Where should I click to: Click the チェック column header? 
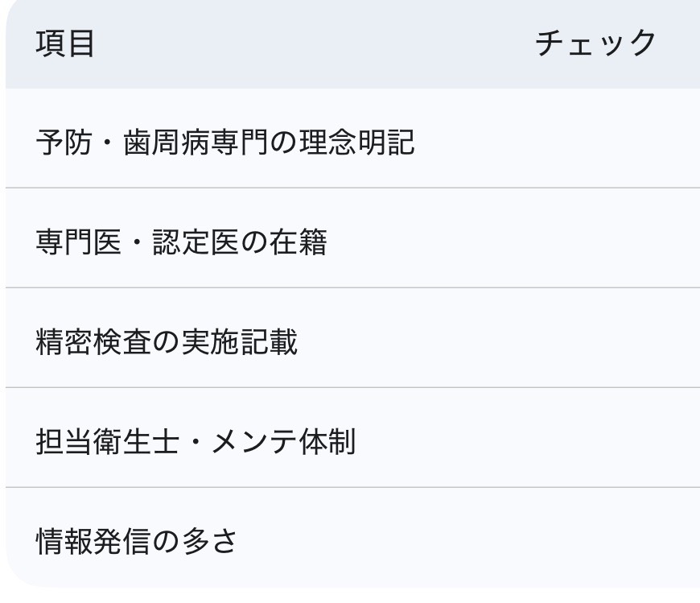click(x=595, y=43)
